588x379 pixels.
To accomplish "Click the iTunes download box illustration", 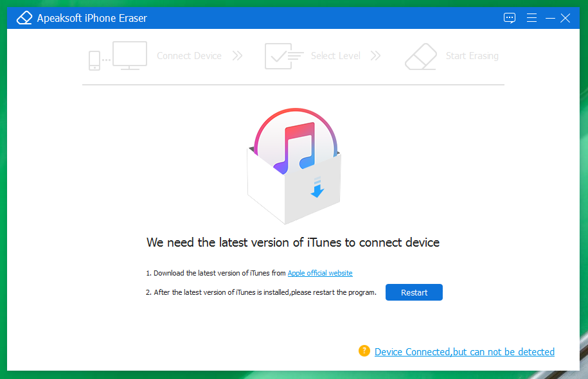I will point(294,166).
